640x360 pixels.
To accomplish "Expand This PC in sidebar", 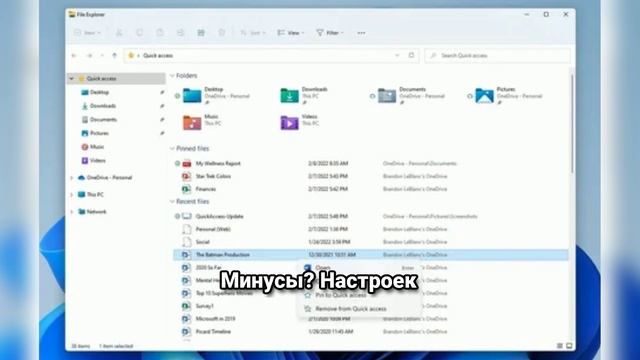I will [x=72, y=195].
